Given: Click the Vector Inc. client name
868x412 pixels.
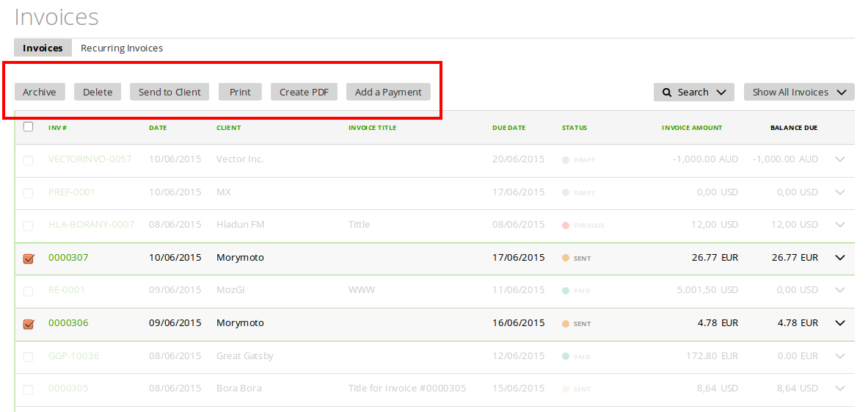Looking at the screenshot, I should tap(240, 159).
